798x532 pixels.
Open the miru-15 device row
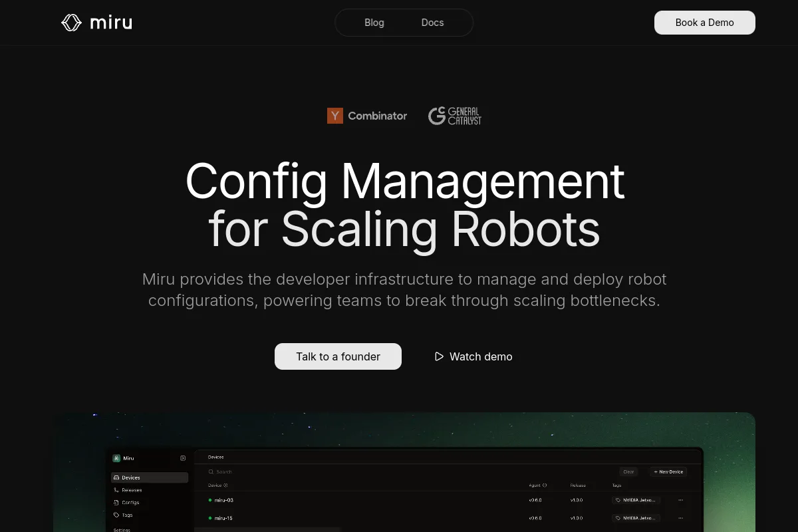click(448, 518)
